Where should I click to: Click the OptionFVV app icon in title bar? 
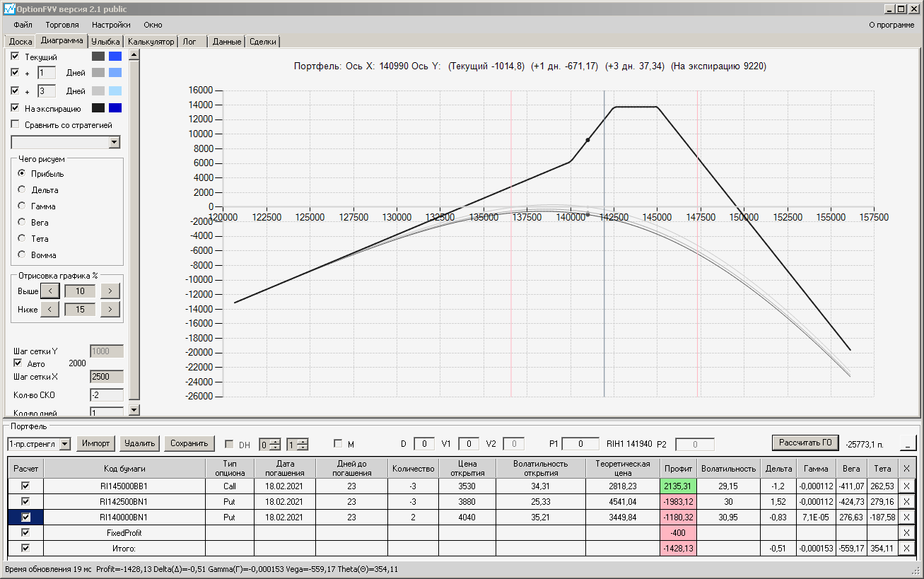[8, 8]
